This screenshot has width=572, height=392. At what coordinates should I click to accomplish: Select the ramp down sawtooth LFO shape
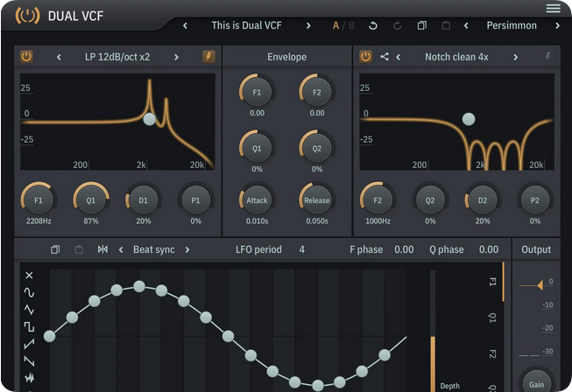[x=29, y=360]
